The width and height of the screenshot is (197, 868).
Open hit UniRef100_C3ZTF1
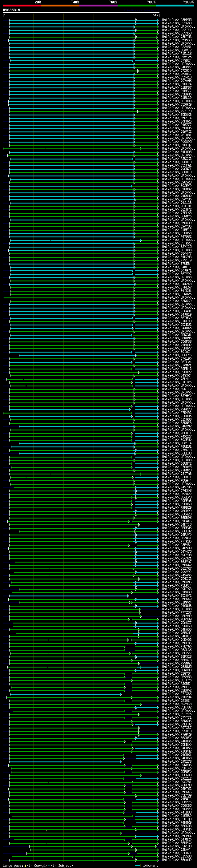(177, 30)
